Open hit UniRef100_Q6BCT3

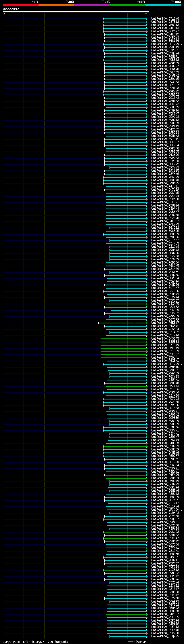pyautogui.click(x=165, y=25)
